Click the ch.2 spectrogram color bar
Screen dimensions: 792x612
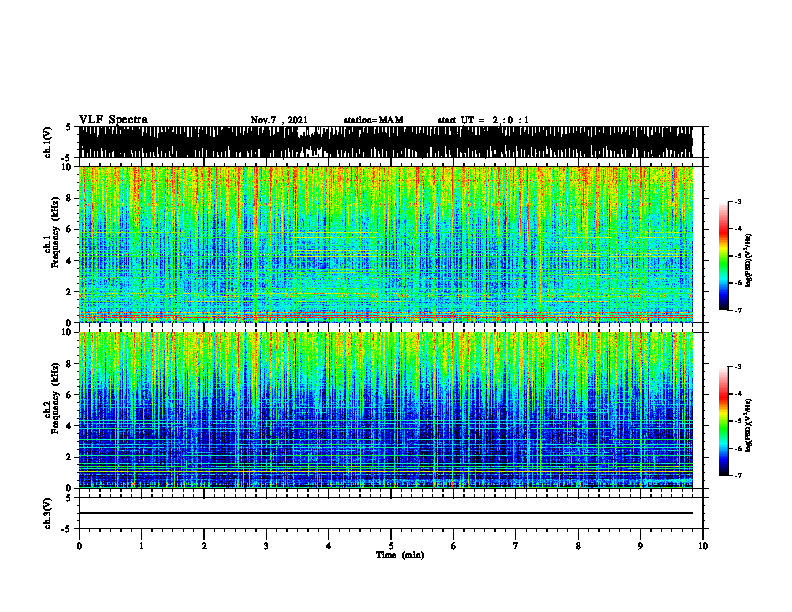coord(723,421)
